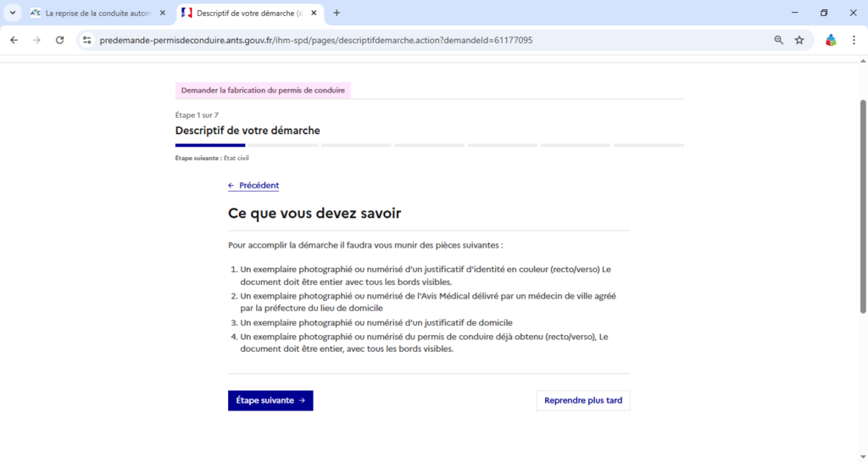Click the address bar URL field
The image size is (868, 463).
click(339, 40)
